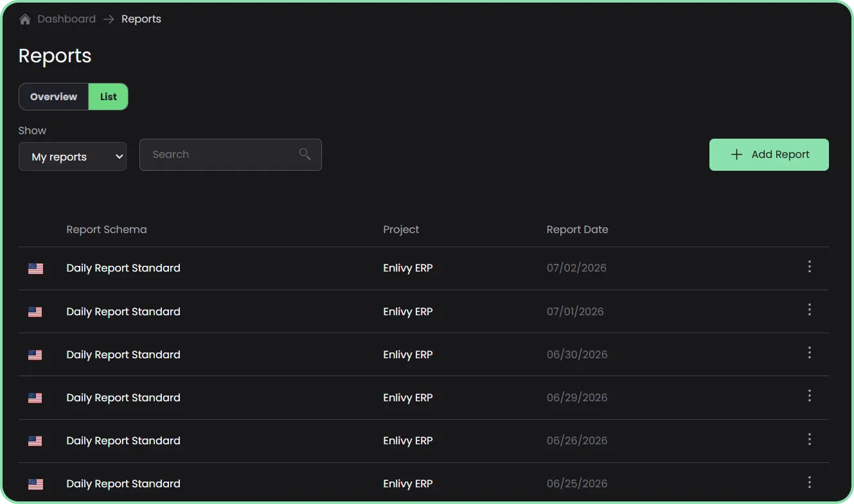Click the magnifying glass search icon
Image resolution: width=854 pixels, height=504 pixels.
pos(305,154)
